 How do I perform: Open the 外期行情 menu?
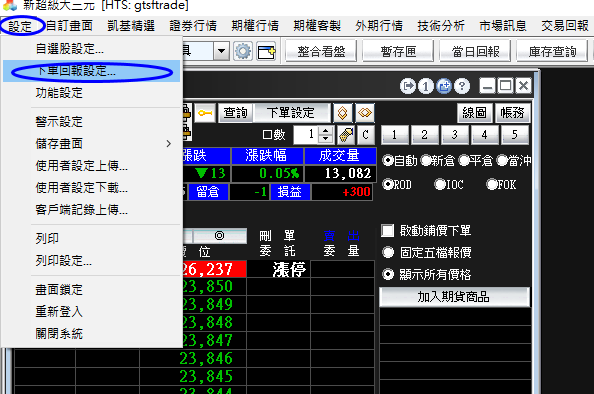click(x=379, y=26)
